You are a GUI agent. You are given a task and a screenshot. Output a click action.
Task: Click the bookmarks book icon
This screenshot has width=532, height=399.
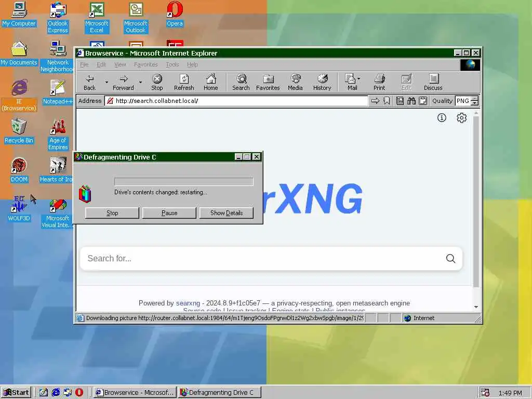click(x=400, y=101)
